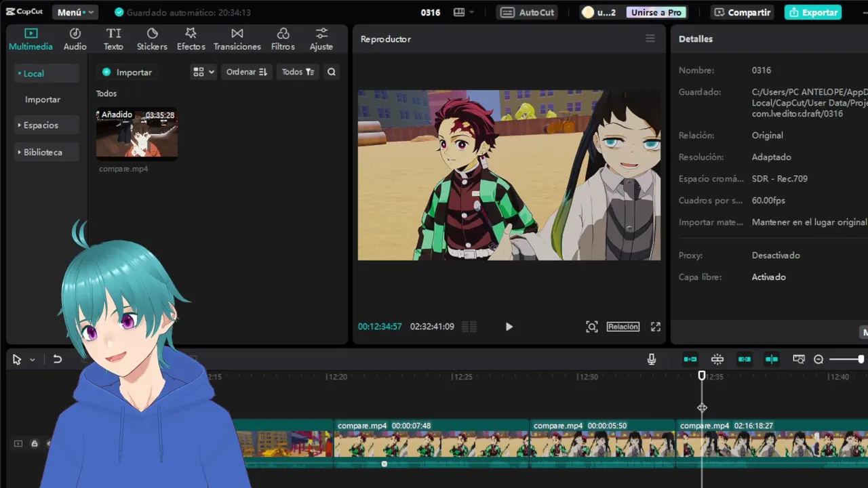The width and height of the screenshot is (868, 488).
Task: Select the compare.mp4 media thumbnail
Action: pyautogui.click(x=137, y=134)
